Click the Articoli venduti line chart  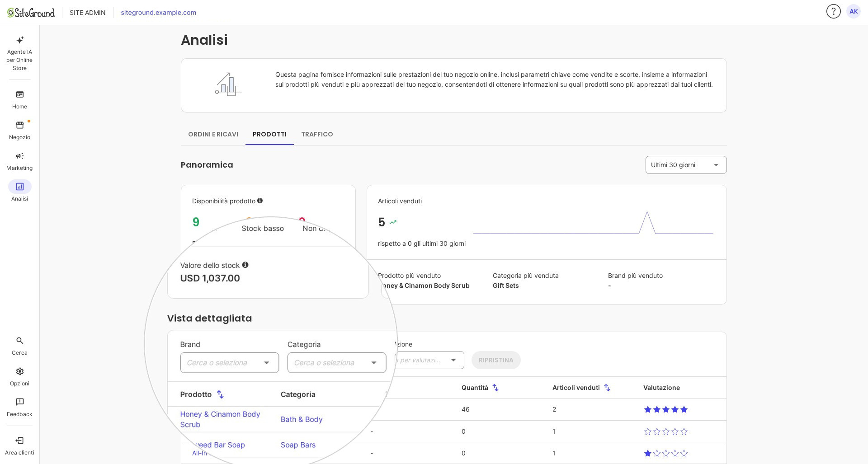point(593,223)
